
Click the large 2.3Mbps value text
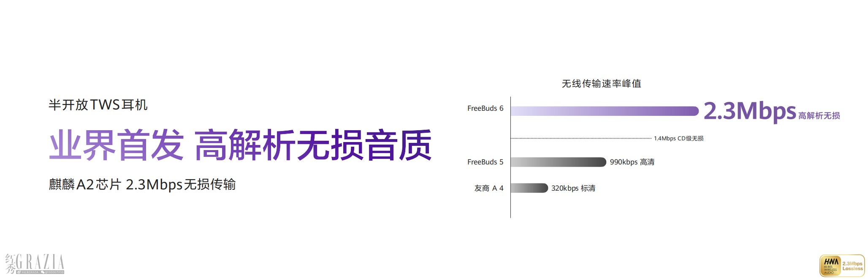click(x=750, y=111)
